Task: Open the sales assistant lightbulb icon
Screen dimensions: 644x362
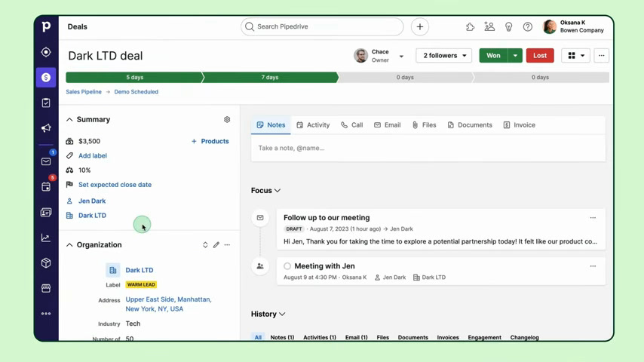Action: pyautogui.click(x=508, y=27)
